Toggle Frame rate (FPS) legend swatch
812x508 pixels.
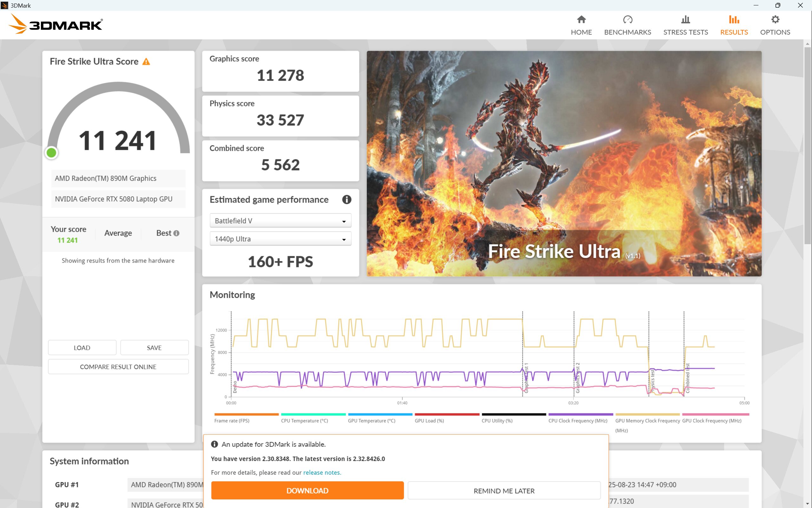246,414
